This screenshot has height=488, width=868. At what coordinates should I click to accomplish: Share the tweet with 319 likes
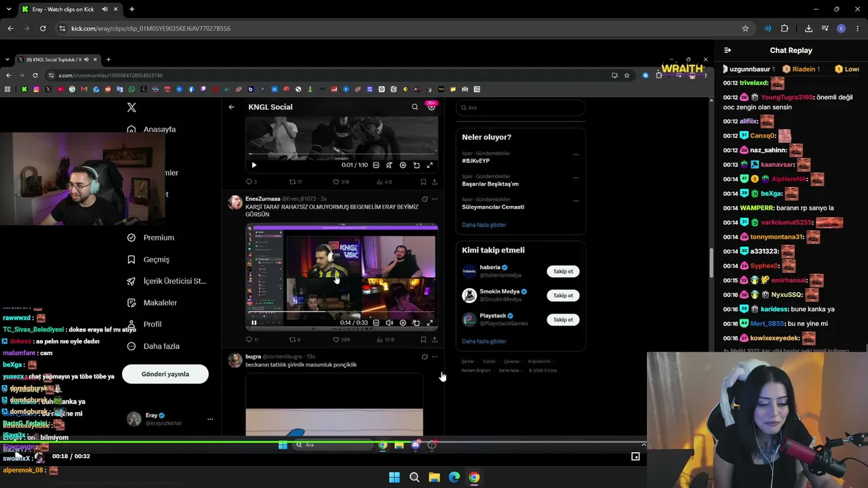[435, 182]
